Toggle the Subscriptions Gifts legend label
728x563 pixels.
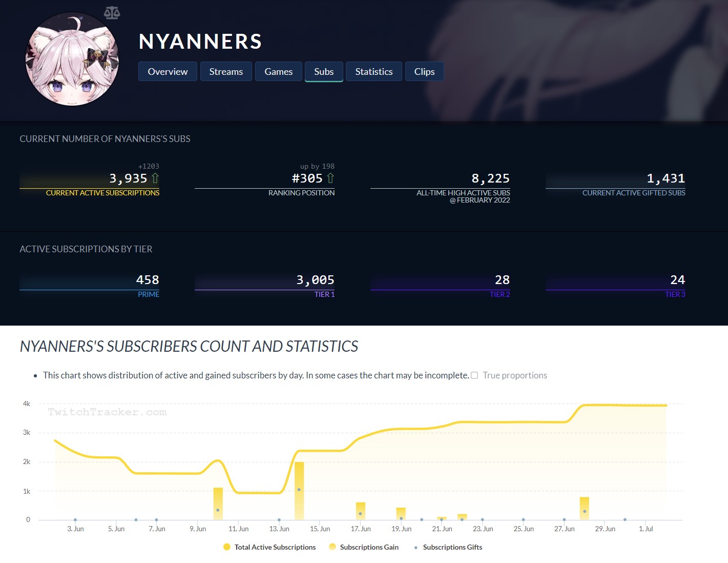coord(453,547)
